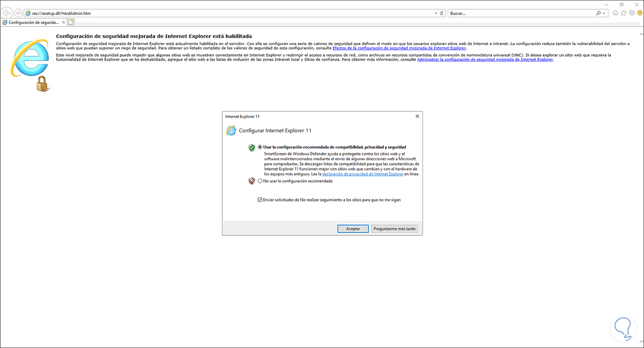Screen dimensions: 644x348
Task: Click the red X shield icon in dialog
Action: pos(251,181)
